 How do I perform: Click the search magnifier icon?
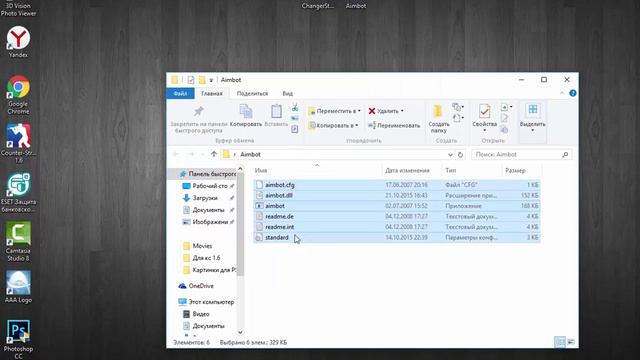(x=565, y=155)
